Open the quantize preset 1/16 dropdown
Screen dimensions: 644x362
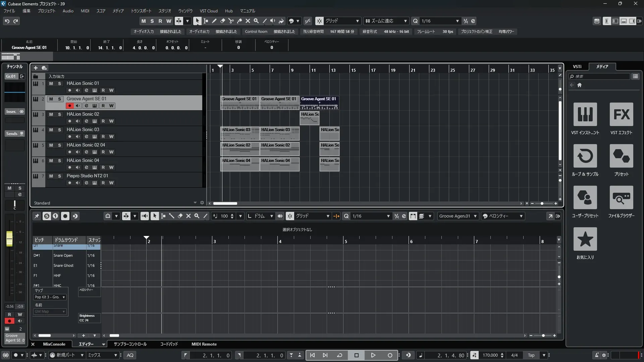pyautogui.click(x=457, y=21)
